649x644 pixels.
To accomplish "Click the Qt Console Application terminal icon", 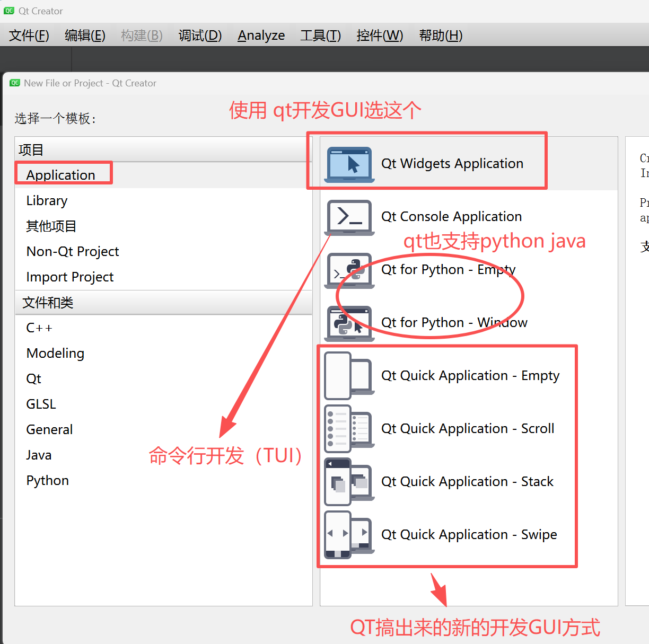I will click(349, 218).
